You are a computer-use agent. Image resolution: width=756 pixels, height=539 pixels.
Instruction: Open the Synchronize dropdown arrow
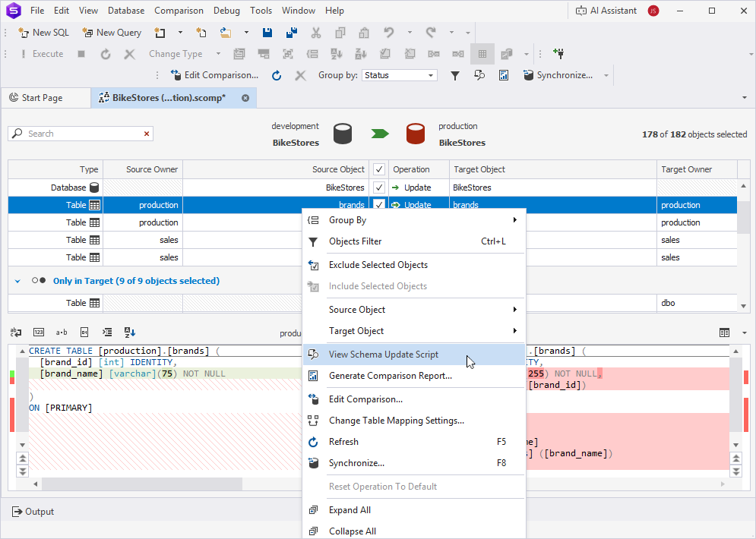(x=605, y=75)
